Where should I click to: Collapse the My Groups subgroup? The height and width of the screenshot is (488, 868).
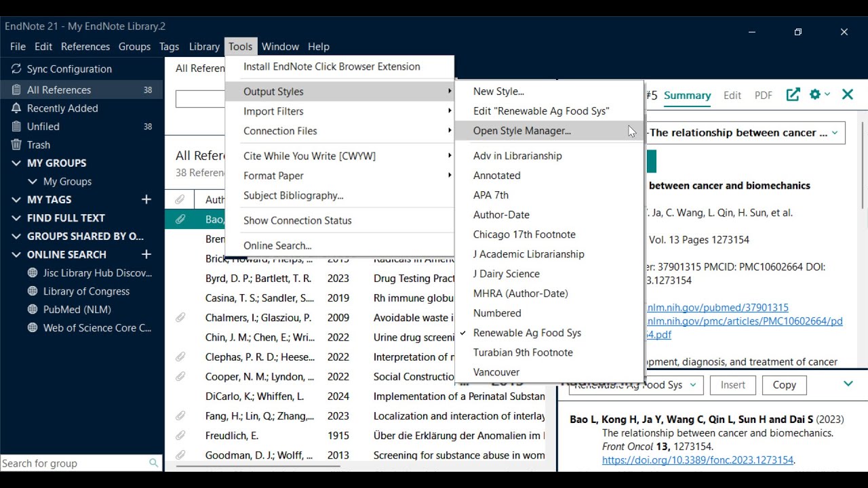click(32, 182)
